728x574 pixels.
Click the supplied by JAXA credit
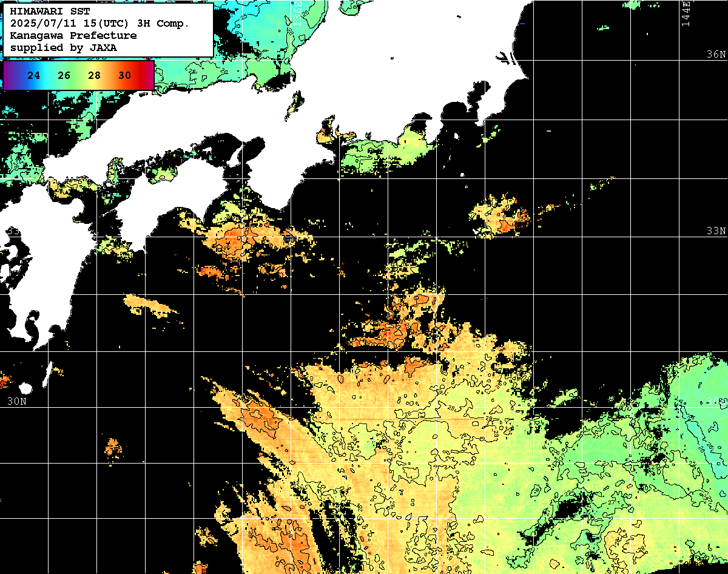[64, 47]
